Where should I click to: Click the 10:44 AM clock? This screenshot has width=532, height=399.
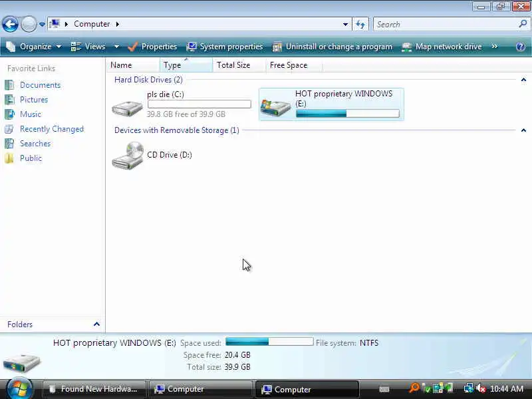[x=507, y=389]
